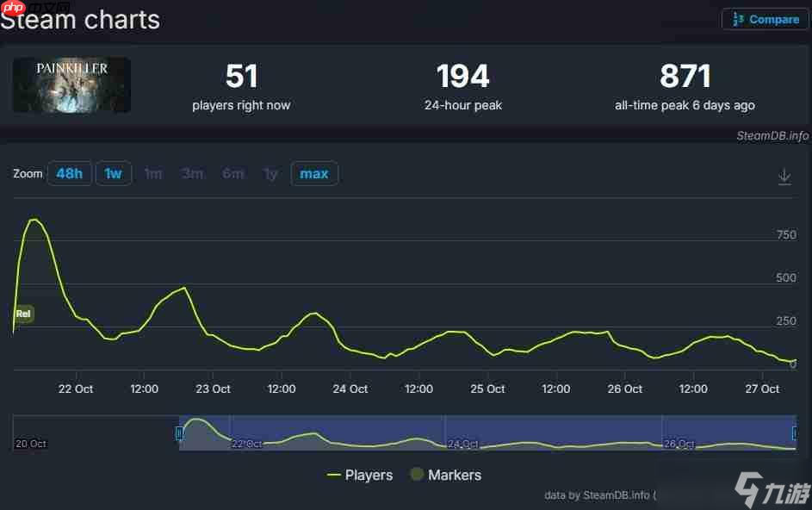Viewport: 812px width, 510px height.
Task: Set zoom to 48h
Action: [69, 174]
